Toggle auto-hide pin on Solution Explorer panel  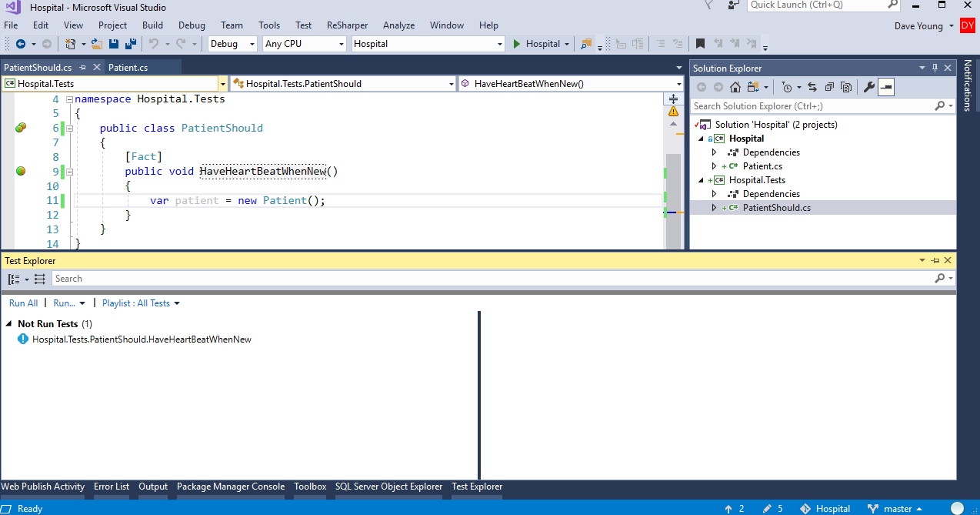click(935, 68)
